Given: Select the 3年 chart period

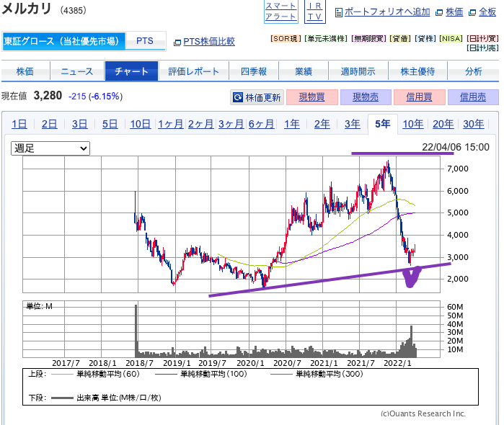Looking at the screenshot, I should point(353,124).
